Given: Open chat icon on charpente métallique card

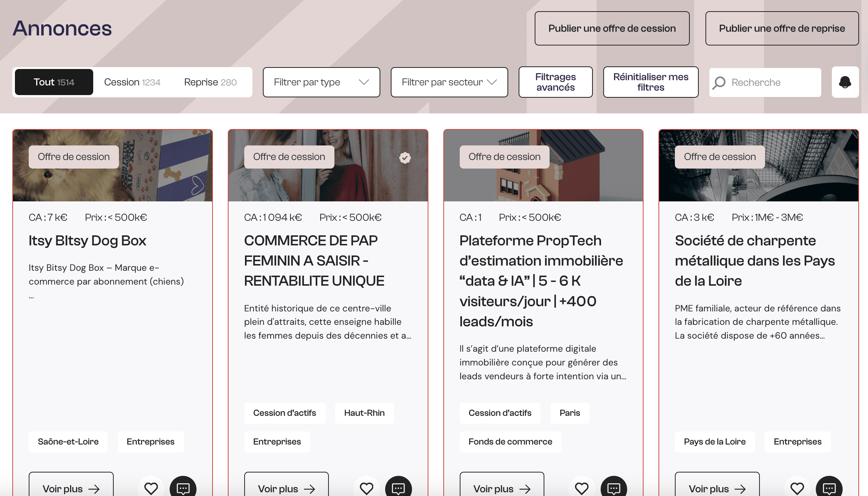Looking at the screenshot, I should click(829, 488).
